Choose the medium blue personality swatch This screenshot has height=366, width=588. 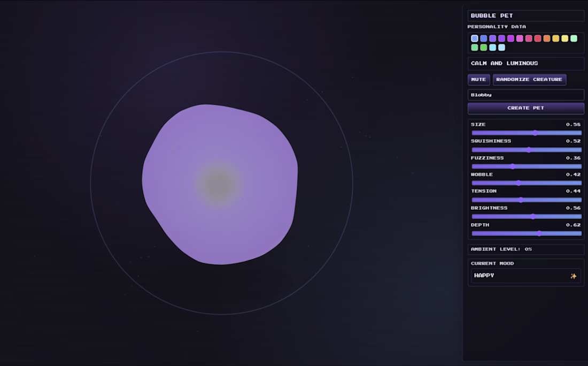tap(483, 39)
